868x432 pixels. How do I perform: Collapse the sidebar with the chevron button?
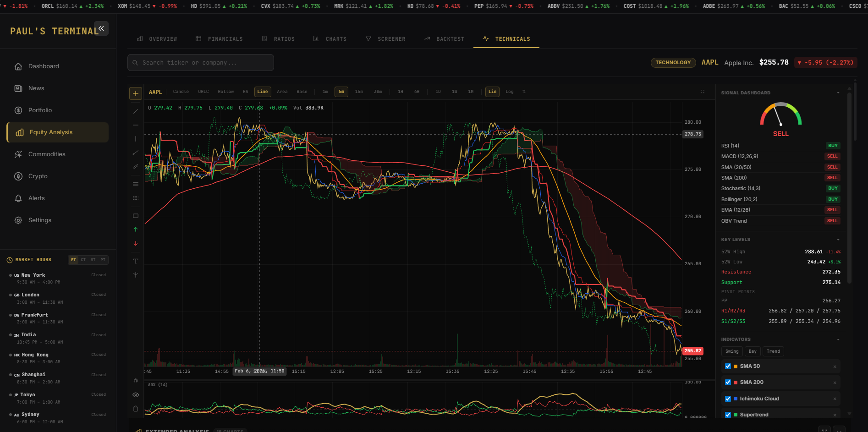[101, 28]
